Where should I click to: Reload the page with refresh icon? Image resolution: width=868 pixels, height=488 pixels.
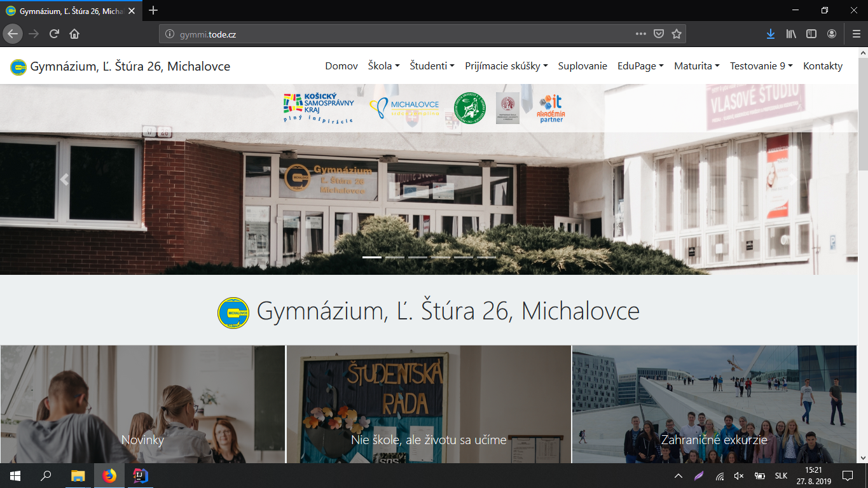coord(54,34)
